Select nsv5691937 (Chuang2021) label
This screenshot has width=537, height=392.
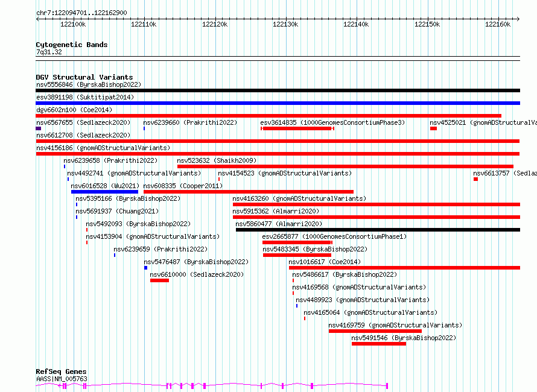[x=117, y=211]
